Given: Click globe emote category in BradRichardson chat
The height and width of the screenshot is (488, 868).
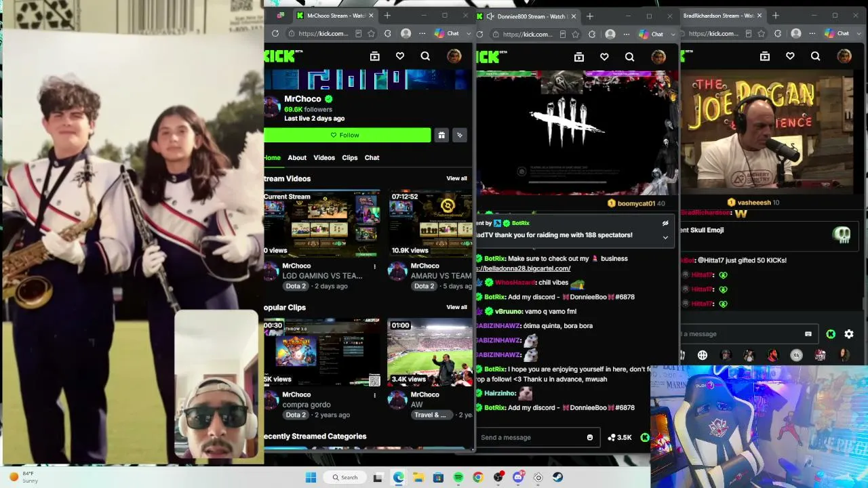Looking at the screenshot, I should point(703,355).
